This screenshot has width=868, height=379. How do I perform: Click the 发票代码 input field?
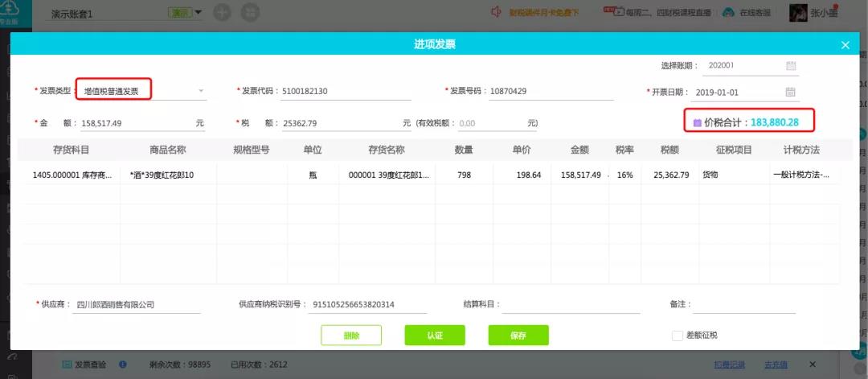(346, 92)
